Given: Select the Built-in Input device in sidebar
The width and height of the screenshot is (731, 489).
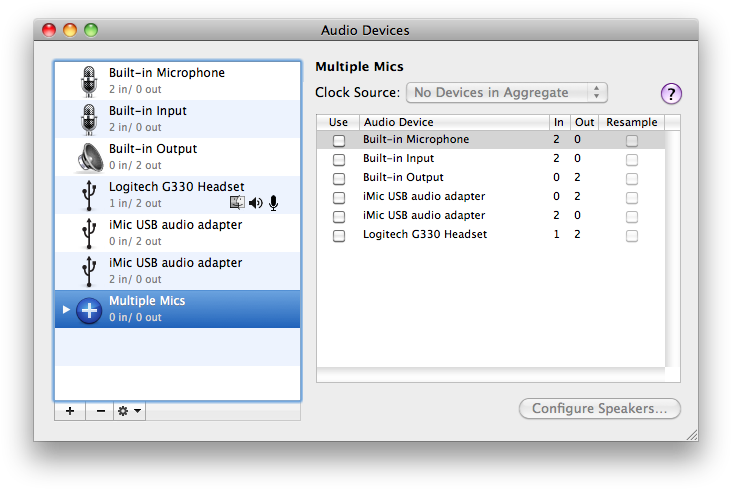Looking at the screenshot, I should tap(178, 119).
